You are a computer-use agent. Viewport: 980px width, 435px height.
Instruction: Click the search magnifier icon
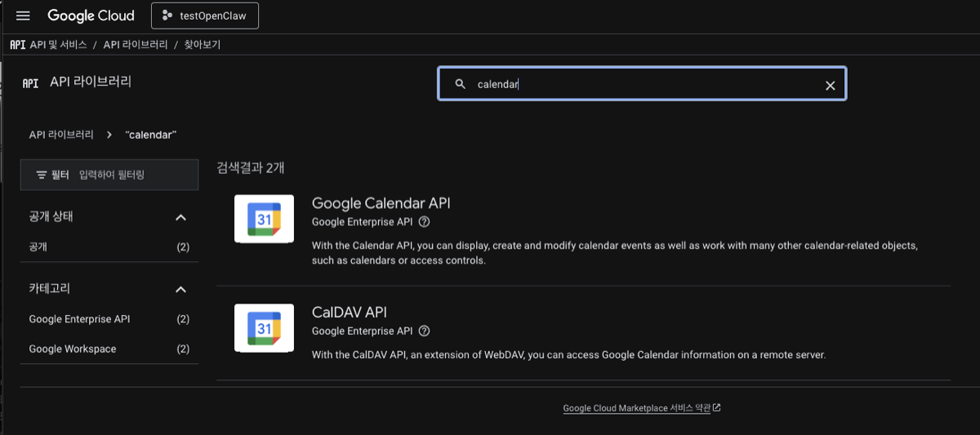461,84
